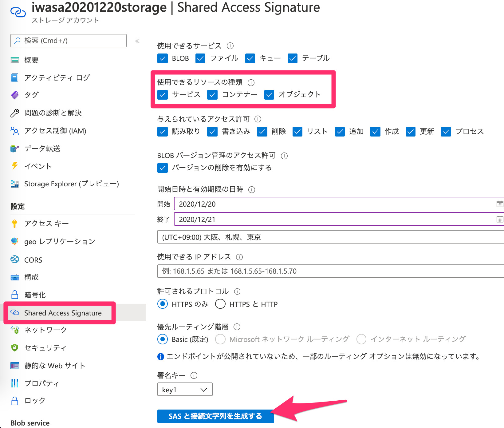Image resolution: width=504 pixels, height=428 pixels.
Task: Click the イベント lightning icon
Action: point(14,166)
